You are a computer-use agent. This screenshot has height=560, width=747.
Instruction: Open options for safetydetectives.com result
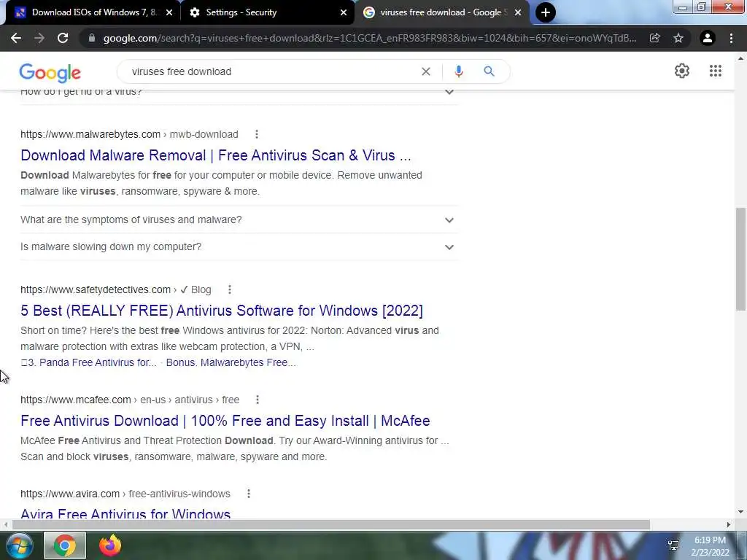(230, 289)
